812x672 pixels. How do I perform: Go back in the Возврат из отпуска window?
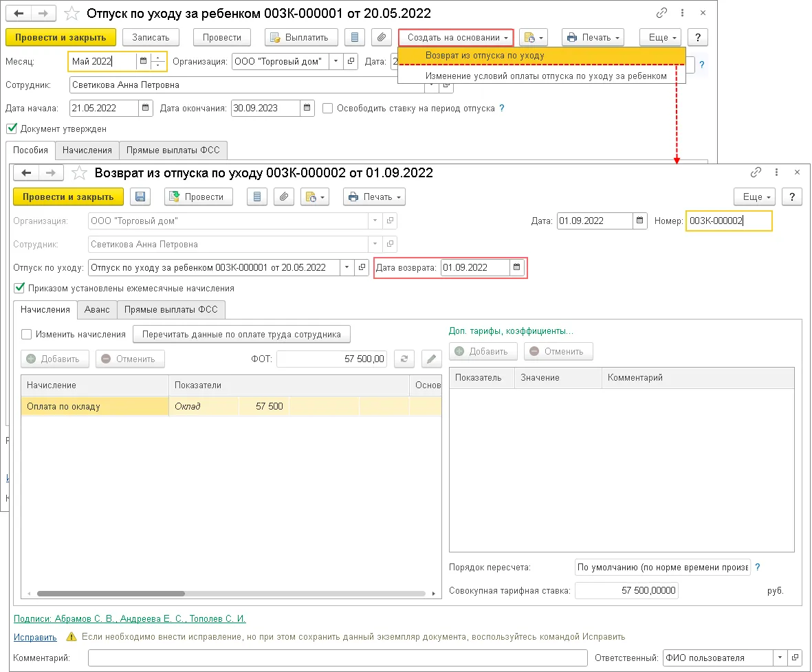pyautogui.click(x=26, y=173)
